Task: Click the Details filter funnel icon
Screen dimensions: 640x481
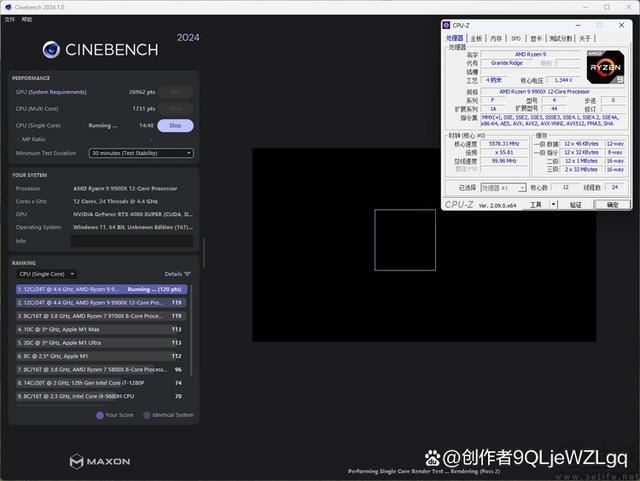Action: pos(189,273)
